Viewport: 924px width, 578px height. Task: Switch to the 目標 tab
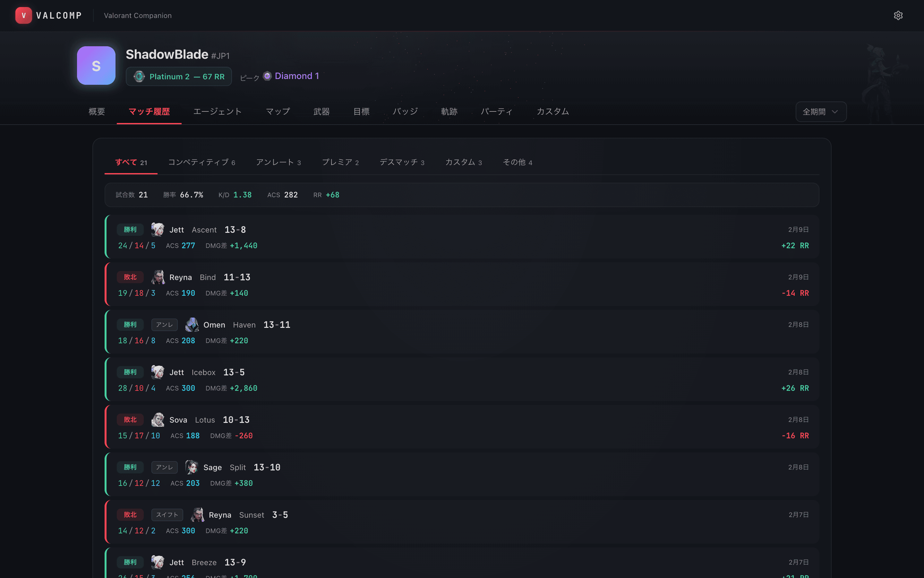pos(361,112)
